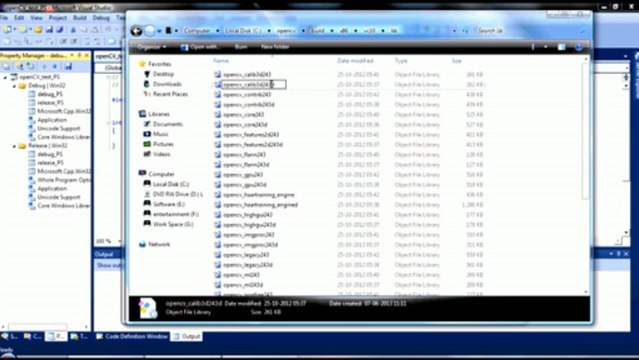Select entertainment (F:) drive

coord(176,214)
